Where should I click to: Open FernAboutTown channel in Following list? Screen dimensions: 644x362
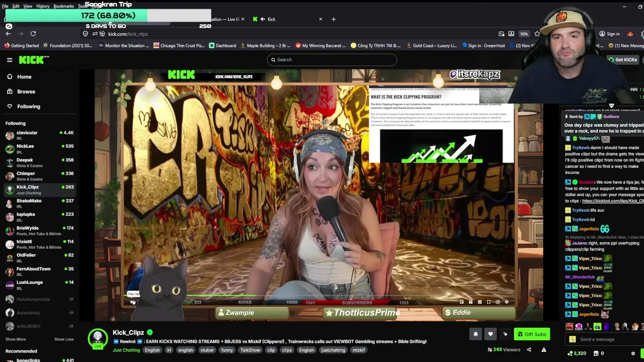(40, 270)
